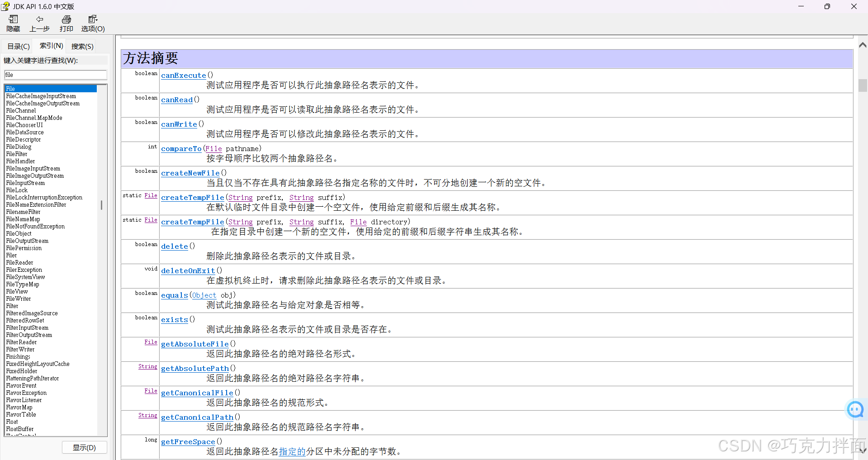The height and width of the screenshot is (460, 868).
Task: Open the deleteOnExit method link
Action: (x=188, y=271)
